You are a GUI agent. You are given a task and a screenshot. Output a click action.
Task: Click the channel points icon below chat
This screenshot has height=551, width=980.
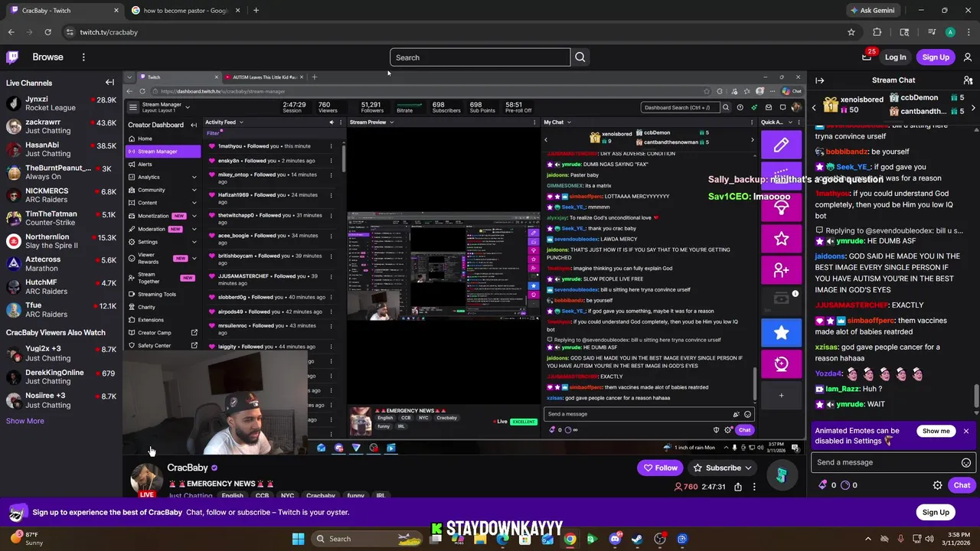pyautogui.click(x=844, y=485)
